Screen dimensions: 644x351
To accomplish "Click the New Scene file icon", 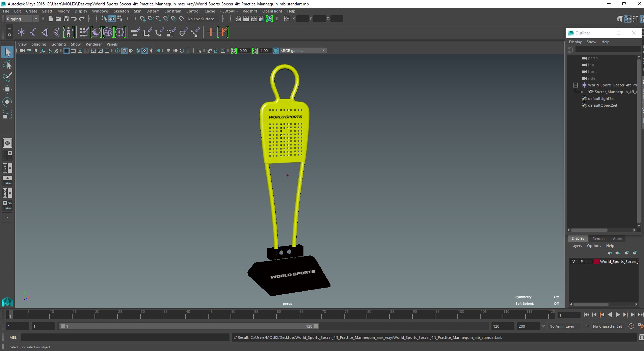I will pos(50,19).
